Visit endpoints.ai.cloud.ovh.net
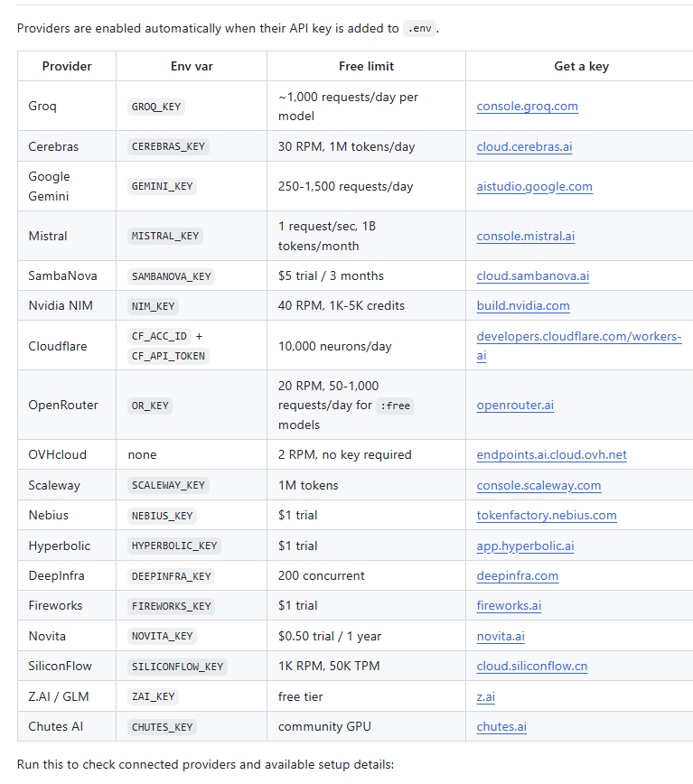The height and width of the screenshot is (784, 693). point(551,454)
